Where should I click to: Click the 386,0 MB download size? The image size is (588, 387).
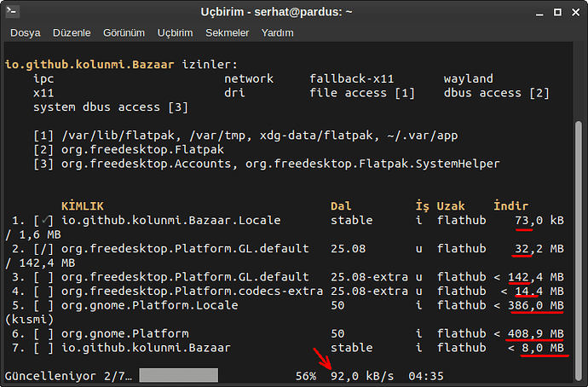[x=535, y=305]
